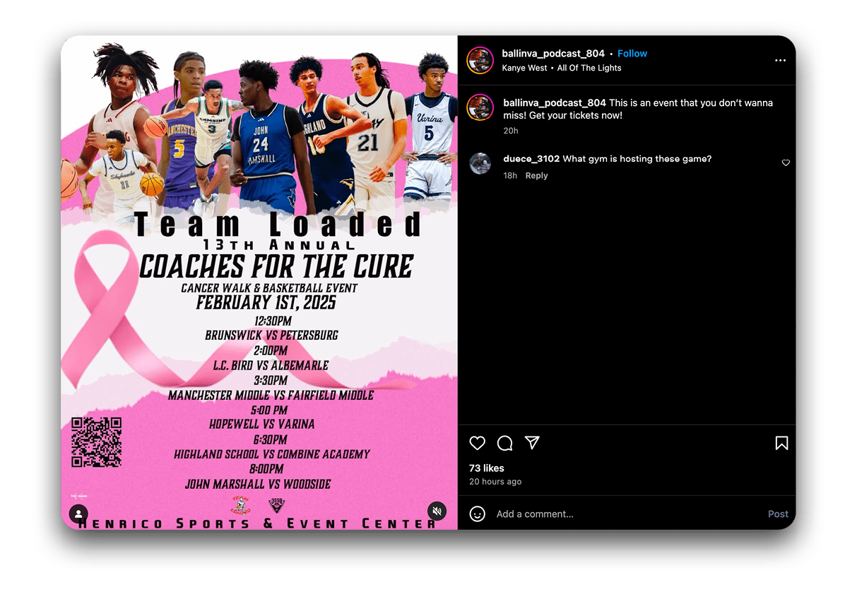Open the header profile avatar of ballinva_podcast_804
The height and width of the screenshot is (616, 857).
pos(480,61)
